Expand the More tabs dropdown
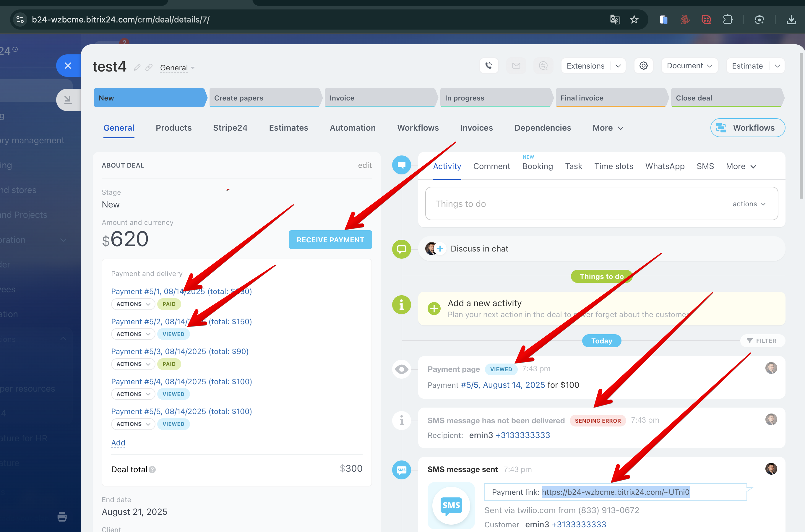This screenshot has height=532, width=805. [608, 128]
